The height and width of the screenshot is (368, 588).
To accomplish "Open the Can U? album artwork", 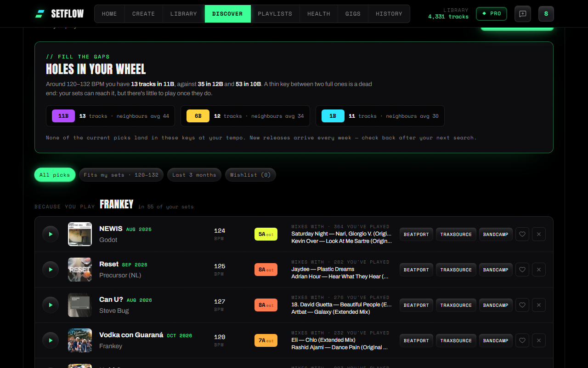I will (80, 305).
